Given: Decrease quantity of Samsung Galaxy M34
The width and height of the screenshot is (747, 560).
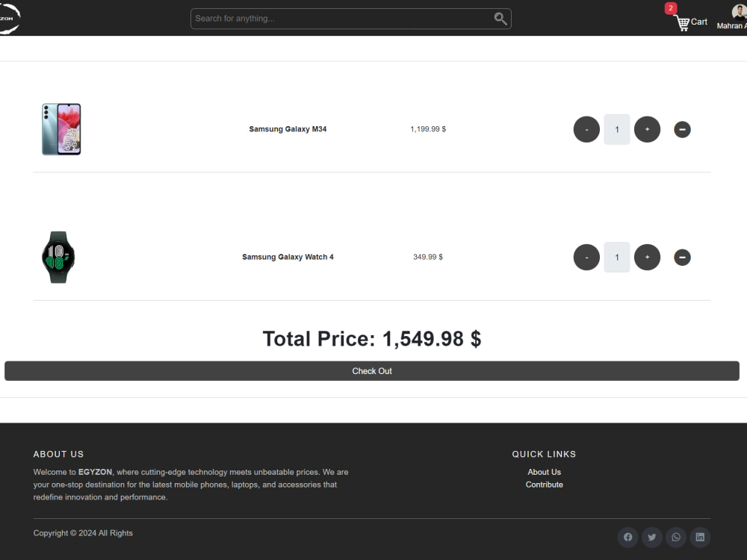Looking at the screenshot, I should (x=586, y=129).
